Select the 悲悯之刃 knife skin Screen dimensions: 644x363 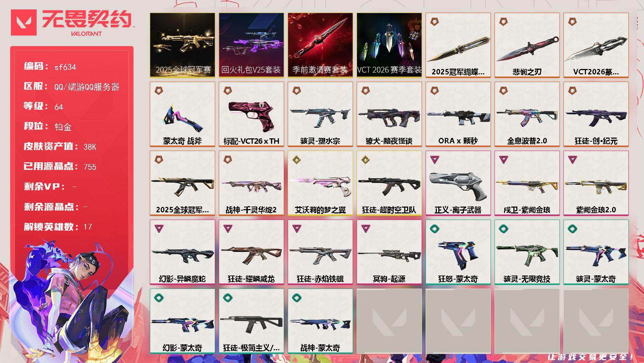527,45
